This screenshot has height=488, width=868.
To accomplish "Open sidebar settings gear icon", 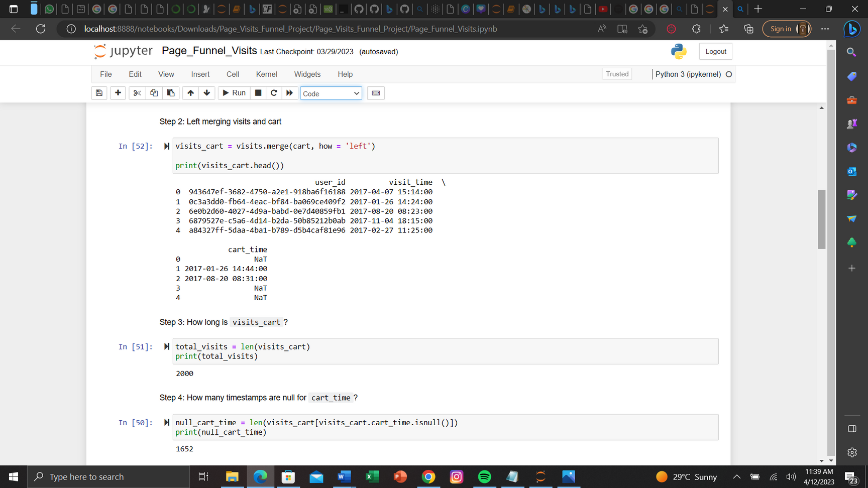I will pos(851,452).
